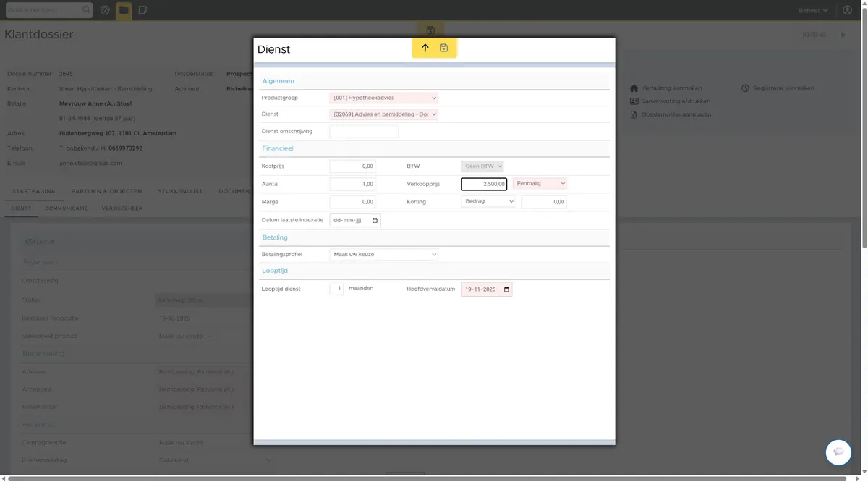Click the Korting amount input field
Image resolution: width=868 pixels, height=482 pixels.
pyautogui.click(x=544, y=202)
